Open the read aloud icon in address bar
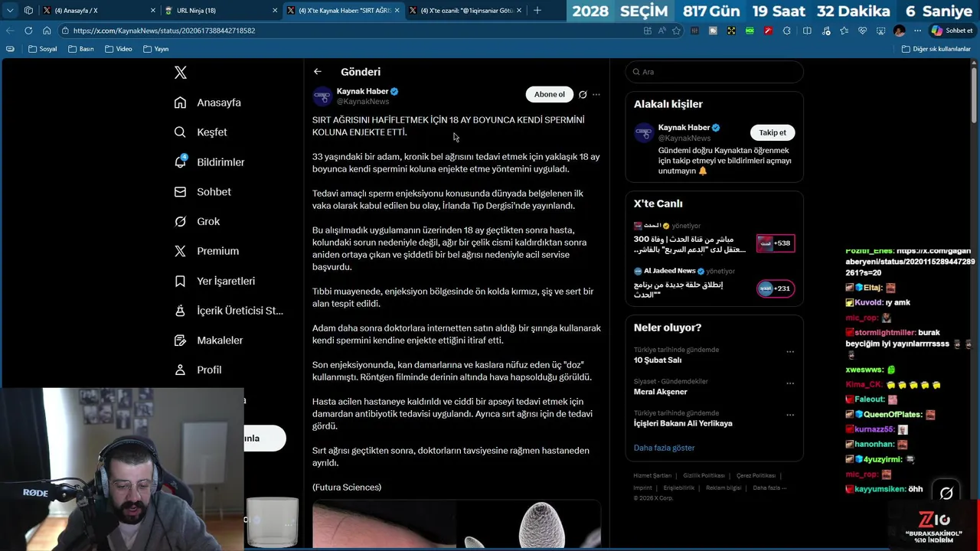The width and height of the screenshot is (980, 551). 662,31
